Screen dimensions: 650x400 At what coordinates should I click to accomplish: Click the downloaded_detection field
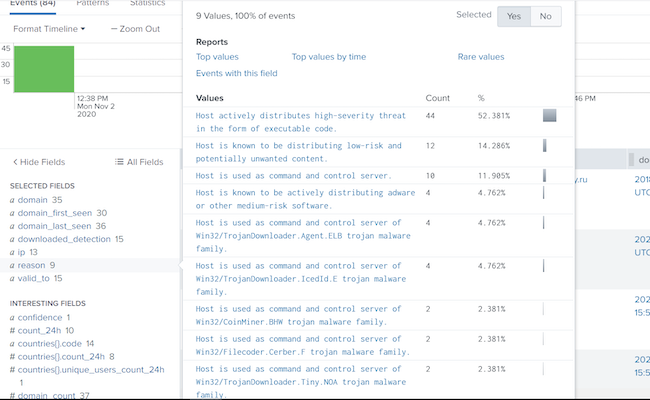tap(64, 239)
